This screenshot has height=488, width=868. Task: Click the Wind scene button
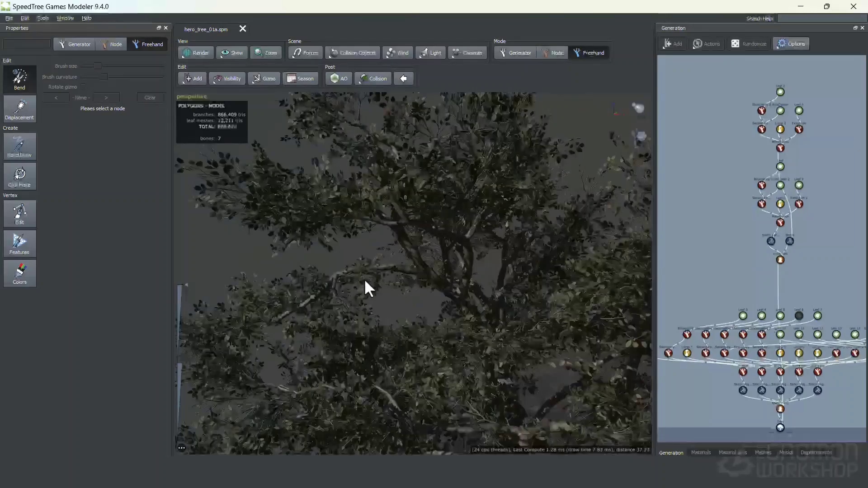[x=398, y=53]
